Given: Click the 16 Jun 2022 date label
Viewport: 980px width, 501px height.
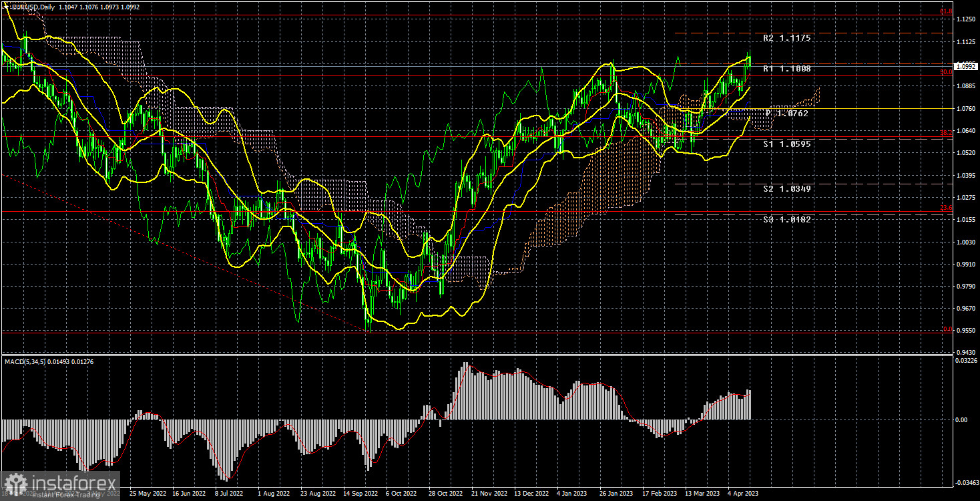Looking at the screenshot, I should [x=189, y=493].
